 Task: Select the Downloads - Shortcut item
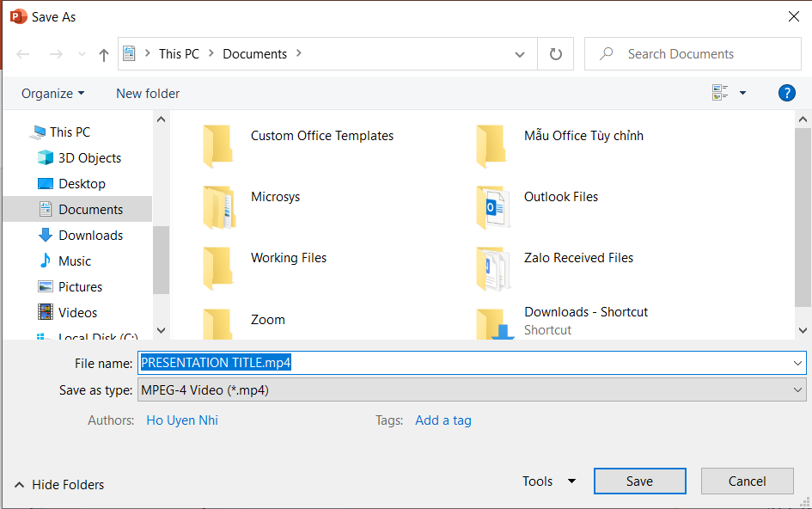pyautogui.click(x=585, y=320)
